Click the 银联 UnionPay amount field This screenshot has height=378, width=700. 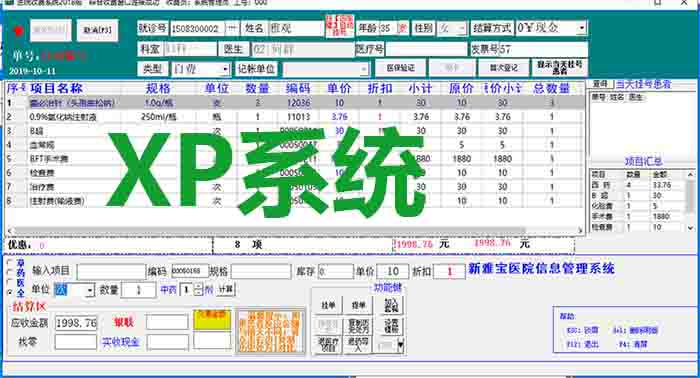(x=167, y=322)
